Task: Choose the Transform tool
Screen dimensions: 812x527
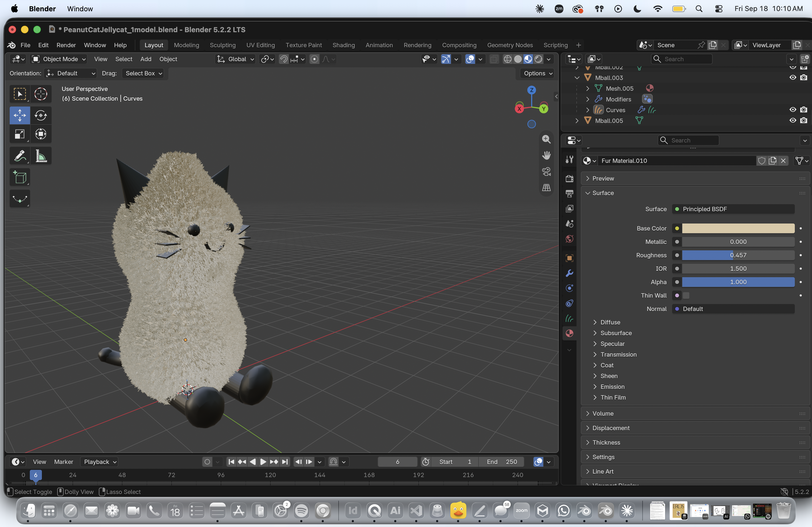Action: coord(41,134)
